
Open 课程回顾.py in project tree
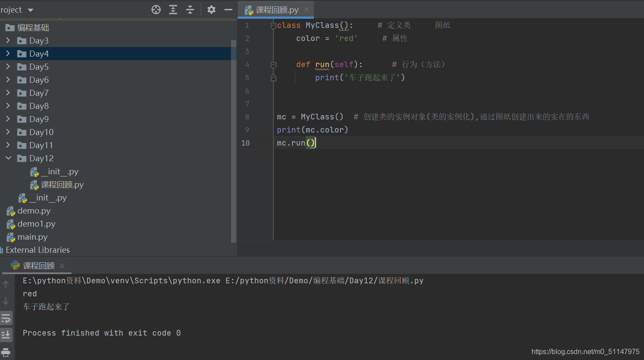(x=62, y=185)
